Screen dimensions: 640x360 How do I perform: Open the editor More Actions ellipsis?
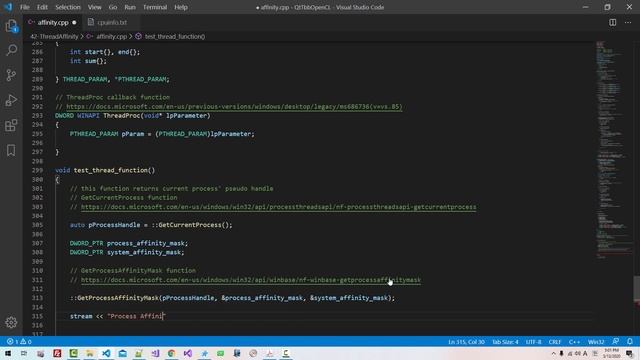[628, 22]
